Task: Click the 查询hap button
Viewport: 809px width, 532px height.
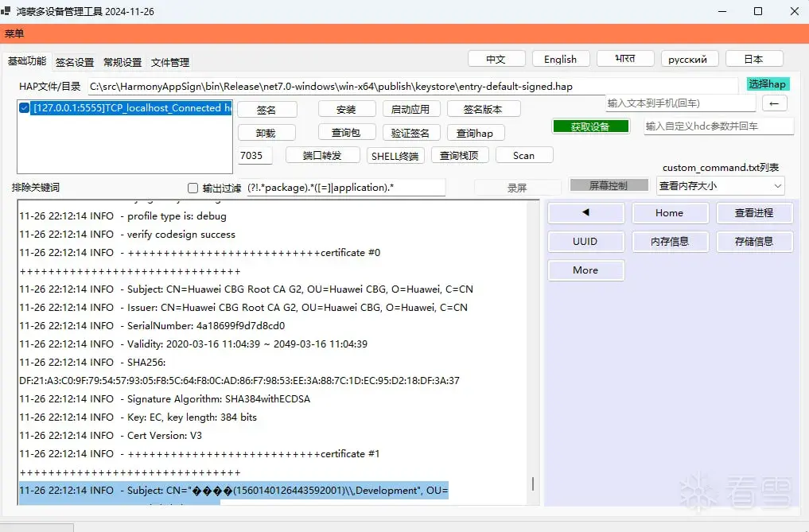Action: point(475,133)
